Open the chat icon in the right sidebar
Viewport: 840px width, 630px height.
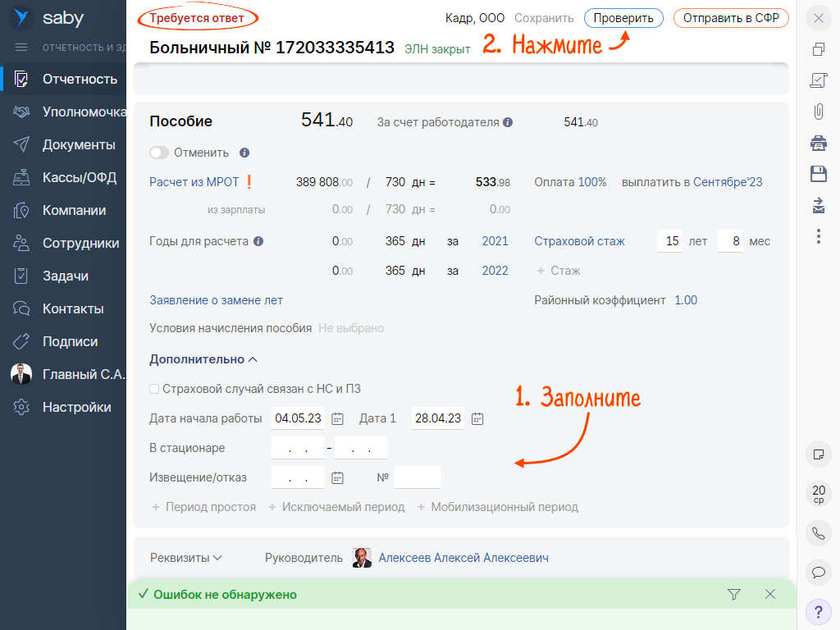pyautogui.click(x=818, y=573)
